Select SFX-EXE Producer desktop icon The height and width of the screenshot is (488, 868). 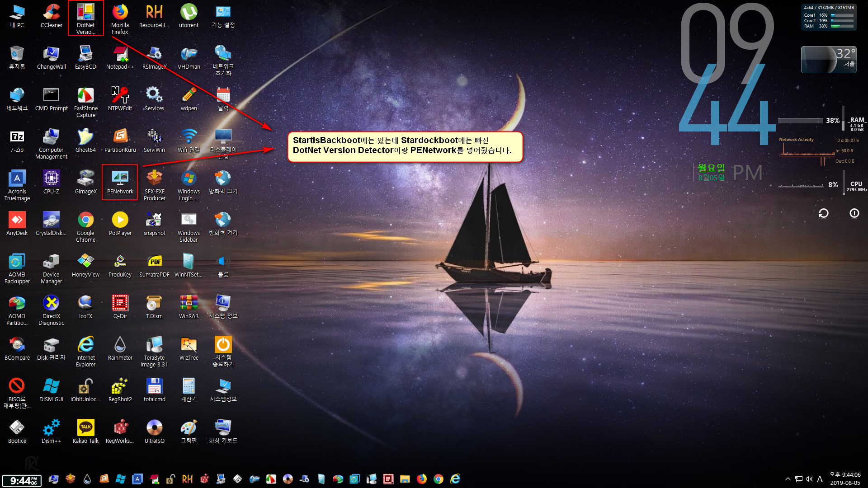pos(154,185)
